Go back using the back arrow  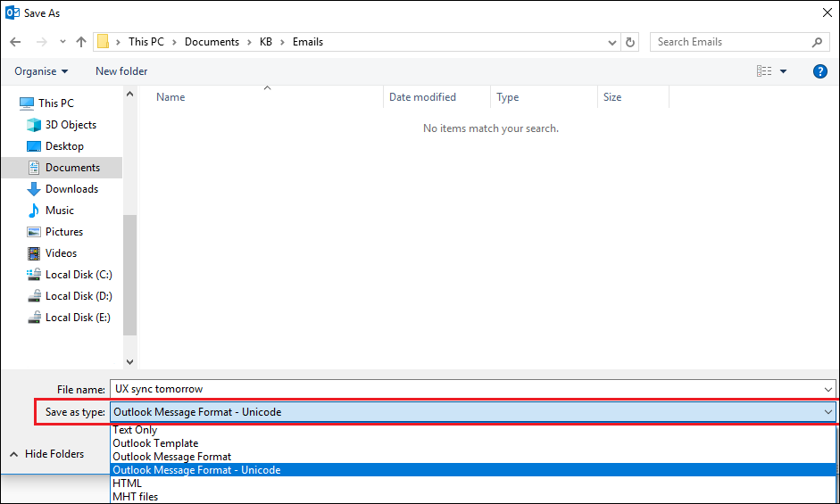pos(15,42)
